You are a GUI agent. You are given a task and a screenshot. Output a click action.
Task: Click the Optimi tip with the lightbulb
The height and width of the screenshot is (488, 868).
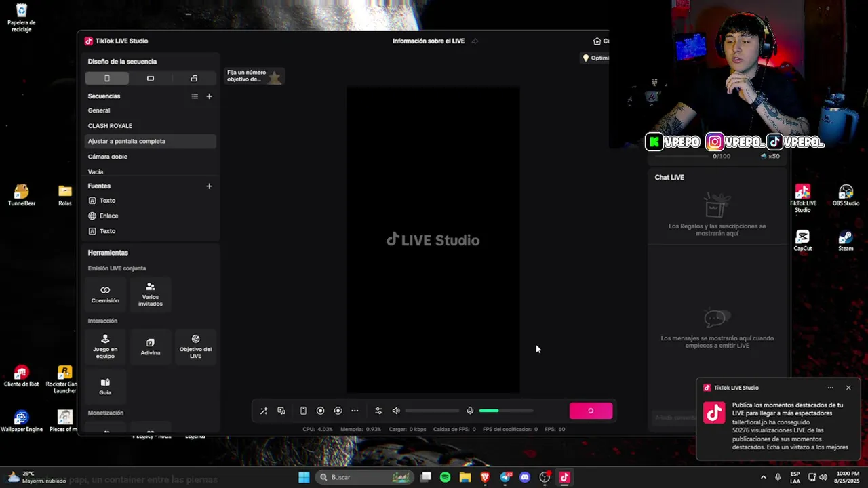point(595,58)
